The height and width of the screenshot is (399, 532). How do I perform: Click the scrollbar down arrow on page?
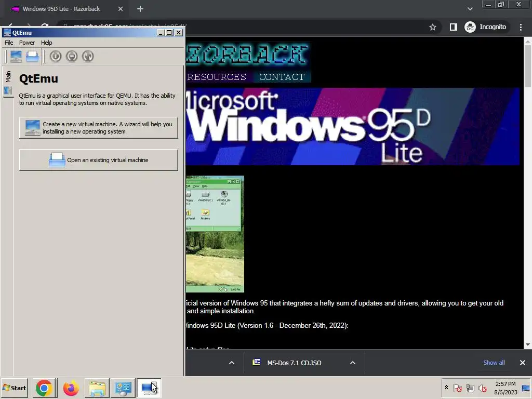click(x=528, y=345)
